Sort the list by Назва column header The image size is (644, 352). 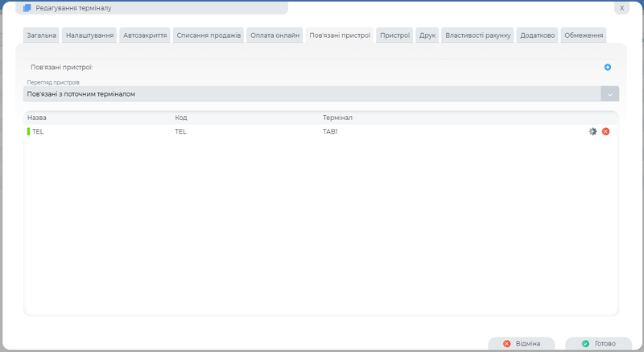tap(37, 118)
